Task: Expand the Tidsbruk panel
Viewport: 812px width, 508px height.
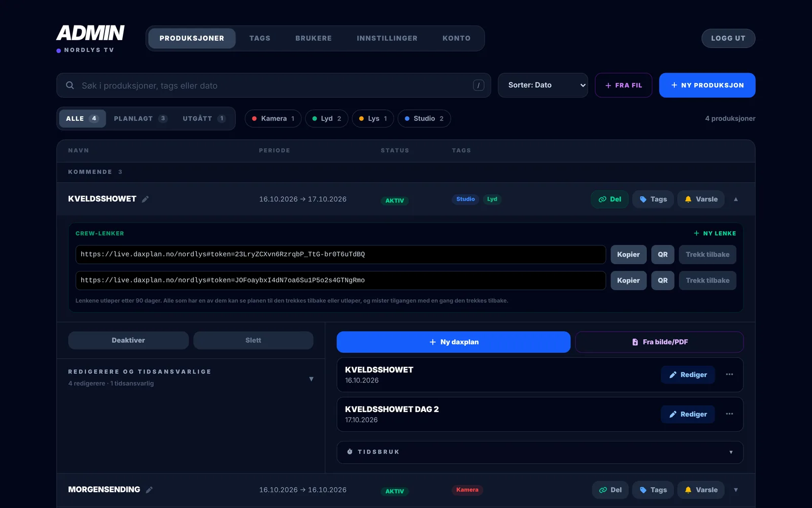Action: coord(540,452)
